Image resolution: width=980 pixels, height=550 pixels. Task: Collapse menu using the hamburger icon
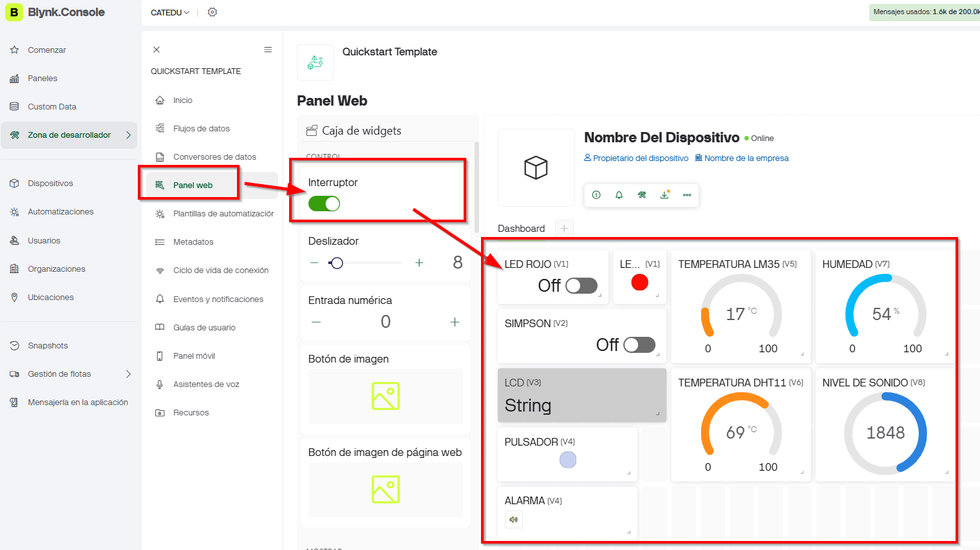pos(268,50)
